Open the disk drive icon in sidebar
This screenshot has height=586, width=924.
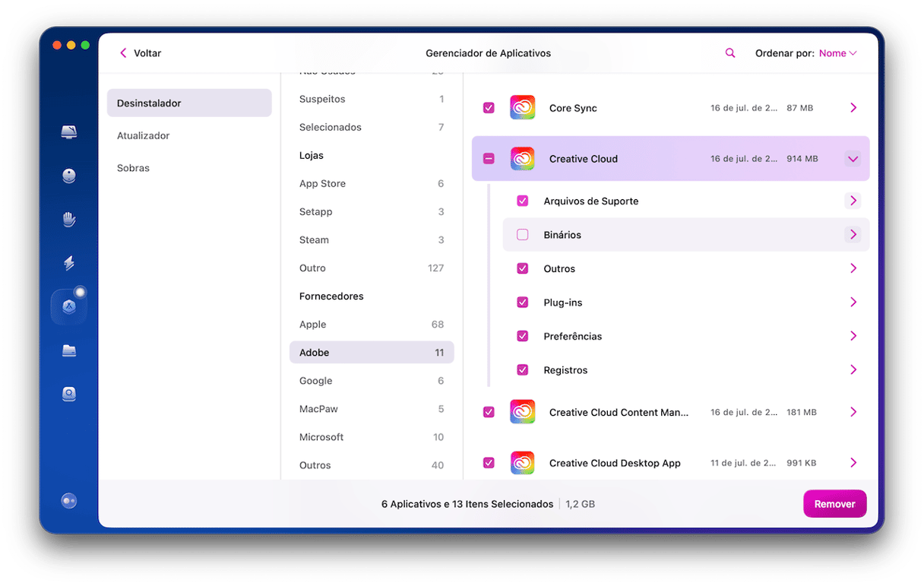click(69, 394)
